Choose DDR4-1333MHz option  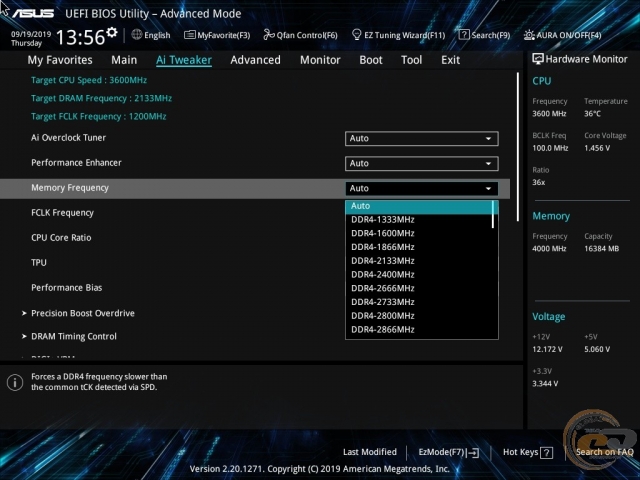pos(419,220)
